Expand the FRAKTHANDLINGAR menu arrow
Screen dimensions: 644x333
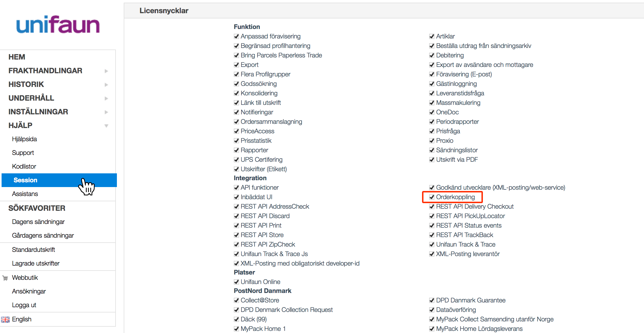pos(106,71)
